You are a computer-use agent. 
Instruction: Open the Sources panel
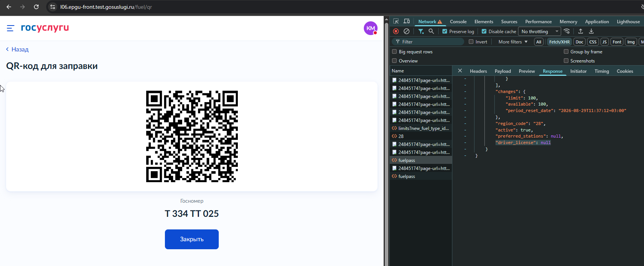point(509,22)
